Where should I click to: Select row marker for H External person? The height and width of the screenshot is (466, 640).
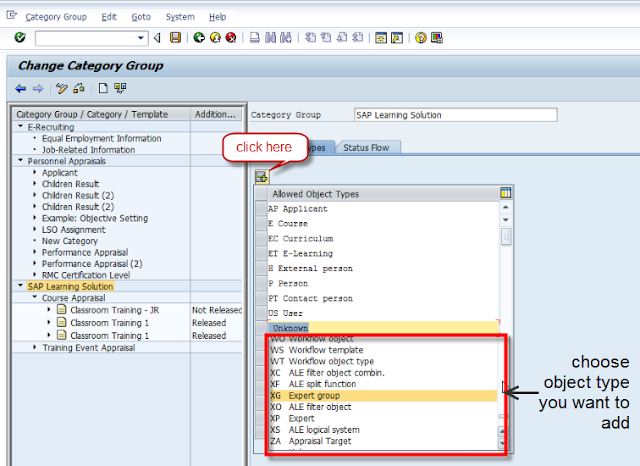[x=261, y=268]
